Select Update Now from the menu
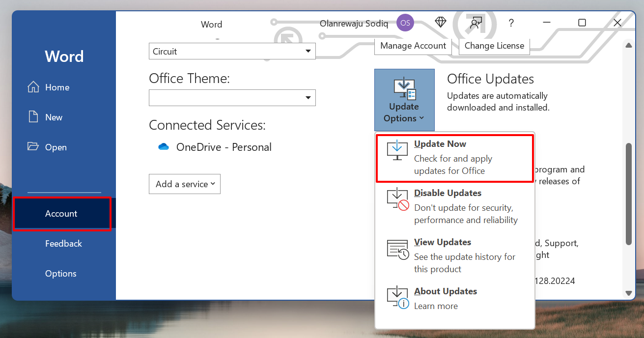The width and height of the screenshot is (644, 338). pyautogui.click(x=454, y=157)
